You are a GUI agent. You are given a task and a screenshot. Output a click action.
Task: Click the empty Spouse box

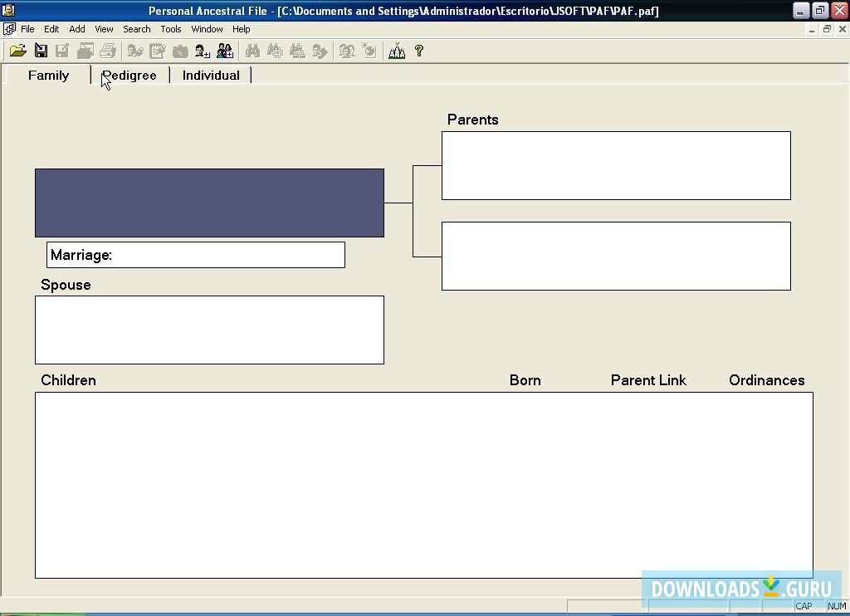[209, 330]
